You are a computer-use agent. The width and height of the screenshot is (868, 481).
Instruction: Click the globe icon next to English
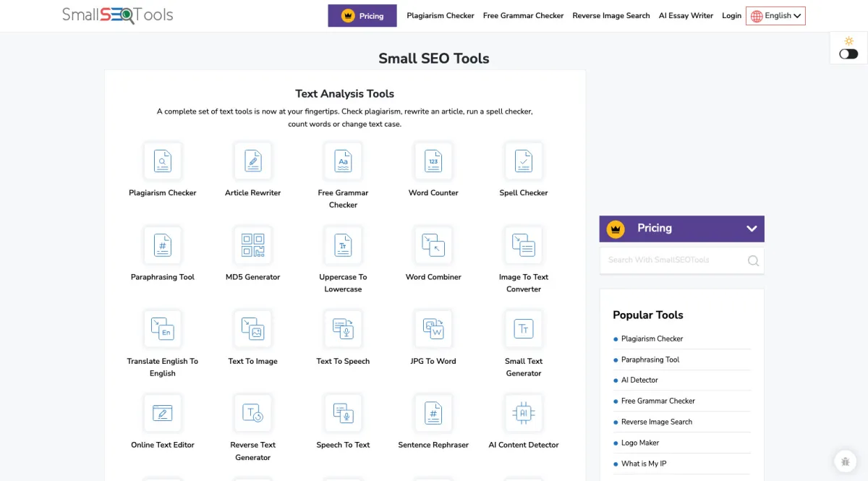coord(757,16)
